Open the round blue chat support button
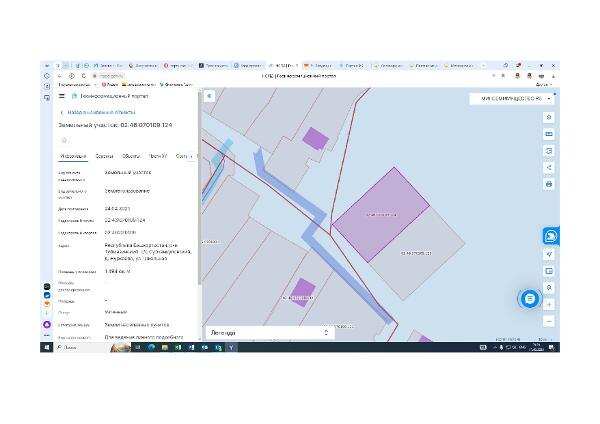 [530, 299]
